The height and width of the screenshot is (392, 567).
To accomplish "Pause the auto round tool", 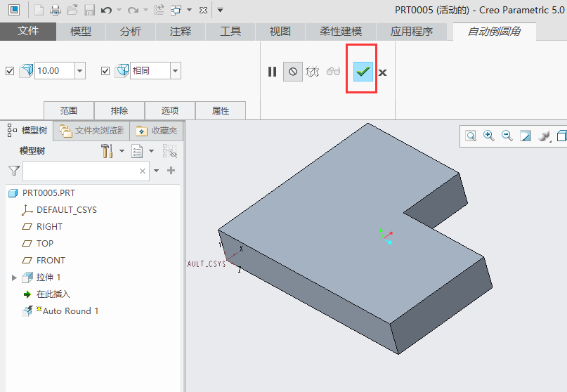I will point(272,71).
